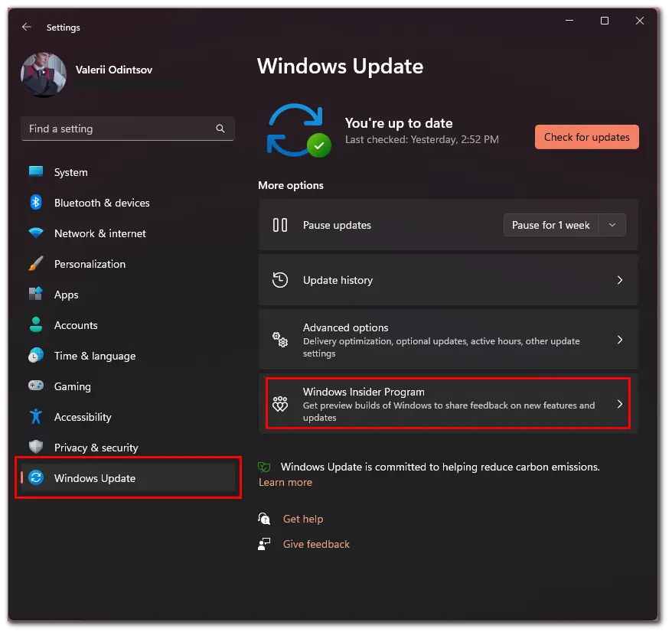The image size is (672, 635).
Task: Open Windows Insider Program via its chevron
Action: pyautogui.click(x=620, y=404)
